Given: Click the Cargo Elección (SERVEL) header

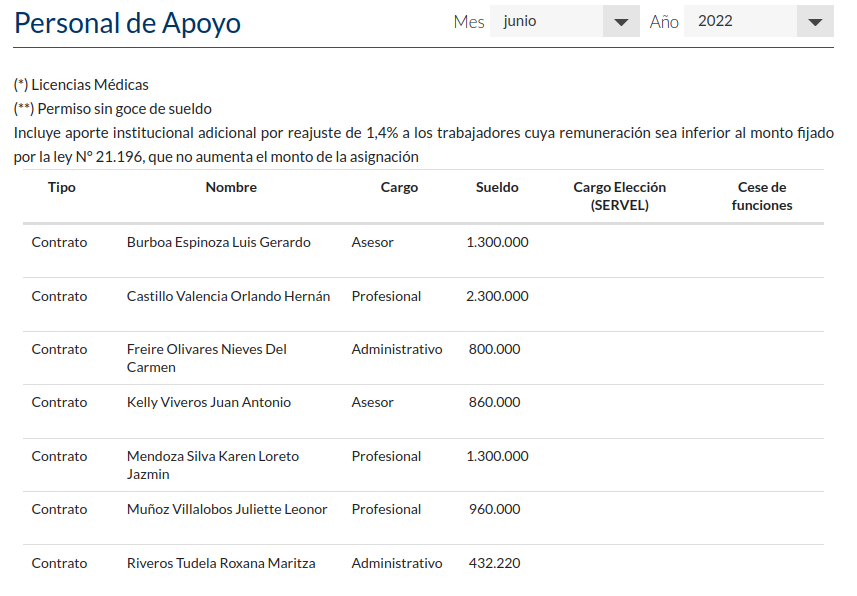Looking at the screenshot, I should point(619,196).
